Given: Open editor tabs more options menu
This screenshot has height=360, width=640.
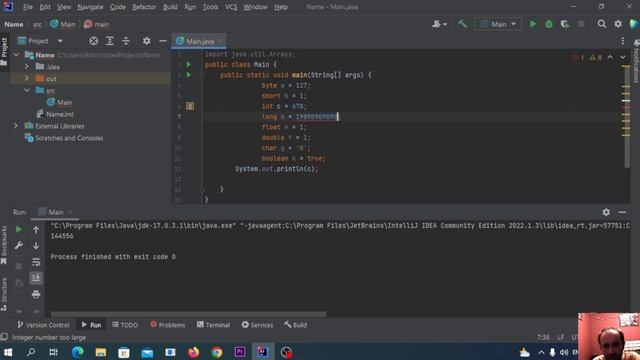Looking at the screenshot, I should click(623, 41).
